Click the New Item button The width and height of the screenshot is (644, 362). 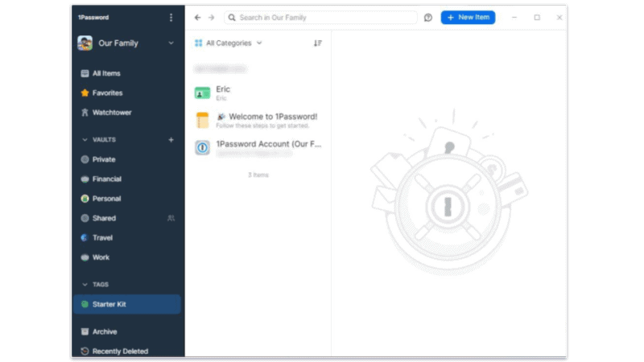coord(468,17)
